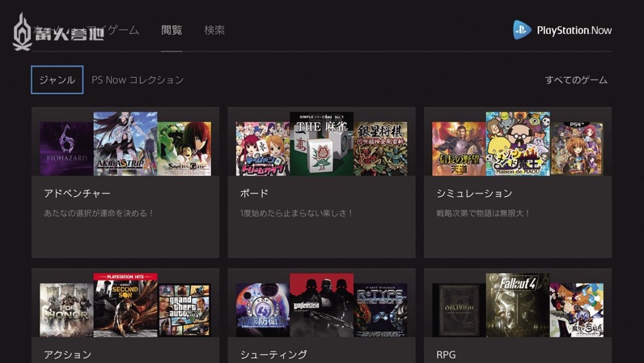Select the 信長の野望 天道 cover thumbnail
Image resolution: width=644 pixels, height=363 pixels.
point(459,149)
